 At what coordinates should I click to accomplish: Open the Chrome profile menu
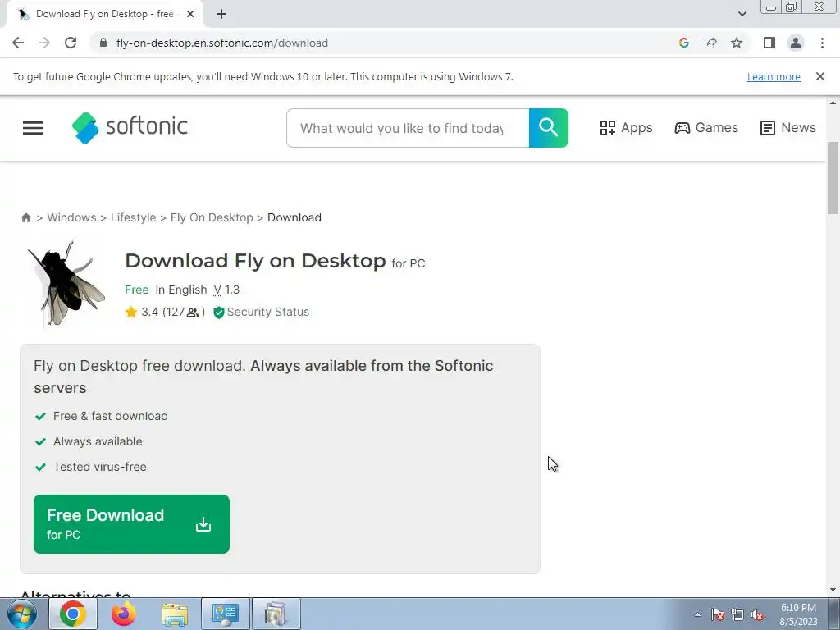[796, 43]
